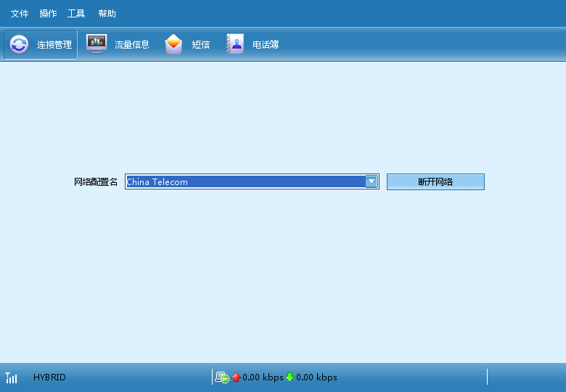Click the green download arrow icon
This screenshot has width=566, height=392.
pos(290,377)
